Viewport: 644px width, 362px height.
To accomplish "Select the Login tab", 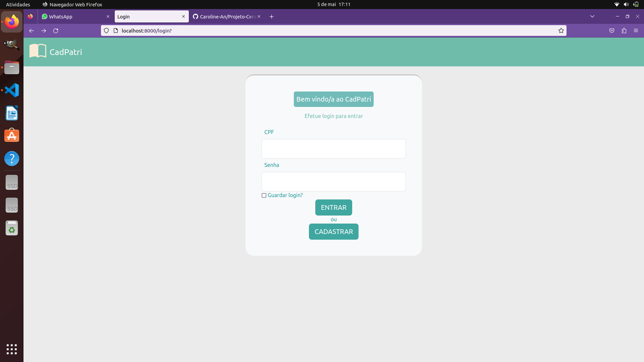I will pos(152,16).
